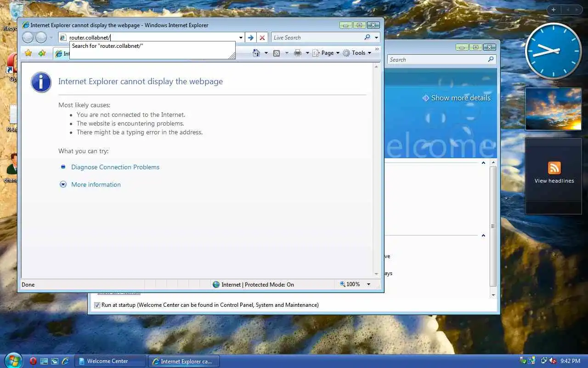Click the Go arrow next to the address bar
The width and height of the screenshot is (588, 368).
click(x=250, y=38)
